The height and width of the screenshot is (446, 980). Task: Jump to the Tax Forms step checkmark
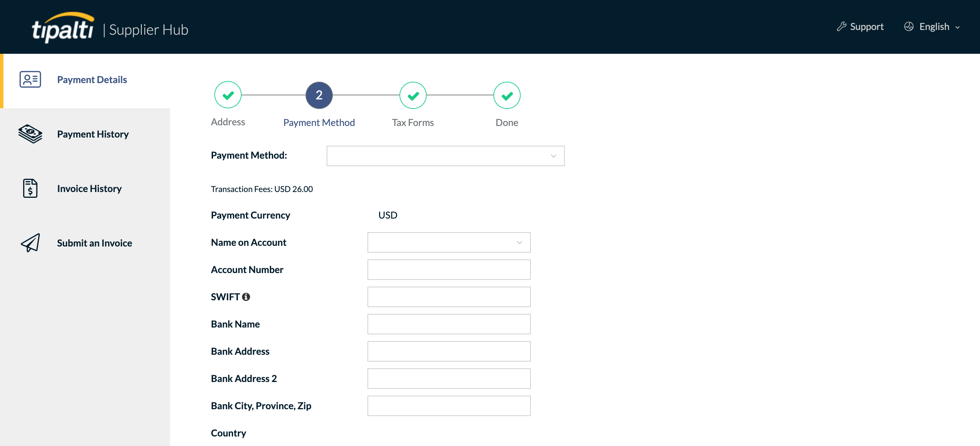coord(413,95)
